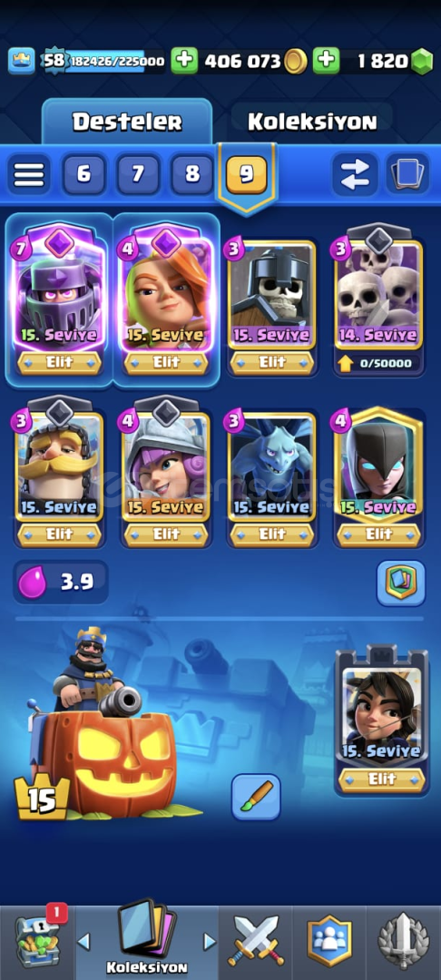Viewport: 441px width, 980px height.
Task: Tap the swap decks arrows icon
Action: pyautogui.click(x=354, y=174)
